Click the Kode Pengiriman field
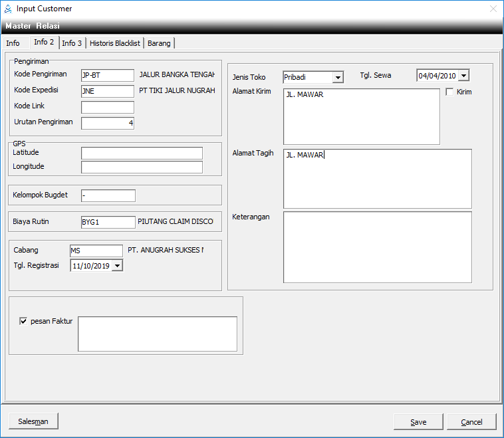Viewport: 504px width, 438px height. tap(107, 75)
